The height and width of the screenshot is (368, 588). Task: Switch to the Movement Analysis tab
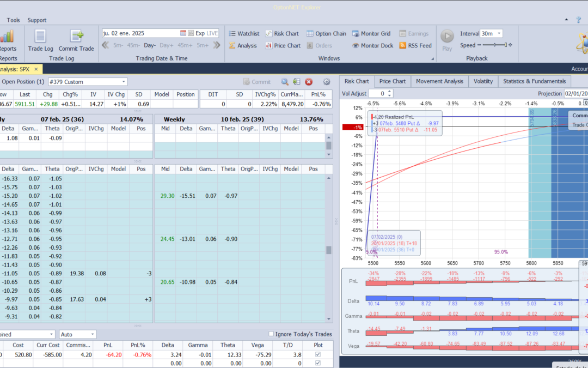click(x=439, y=81)
